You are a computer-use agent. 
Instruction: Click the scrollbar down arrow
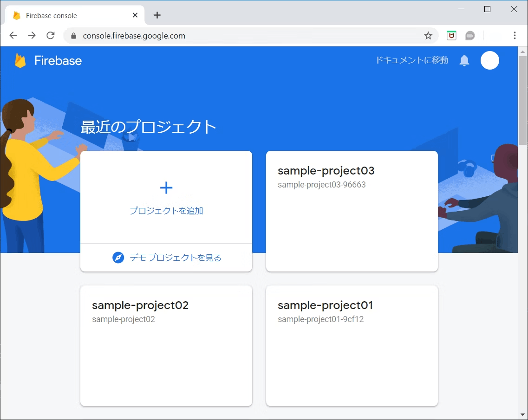(x=522, y=414)
